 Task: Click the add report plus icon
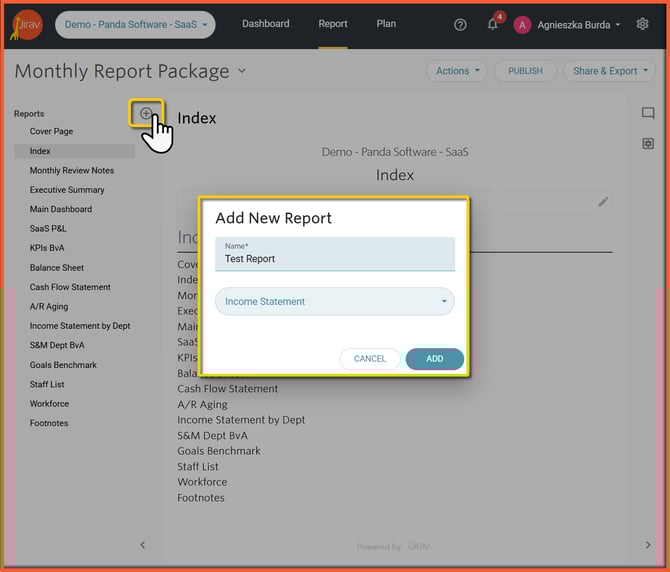[146, 114]
